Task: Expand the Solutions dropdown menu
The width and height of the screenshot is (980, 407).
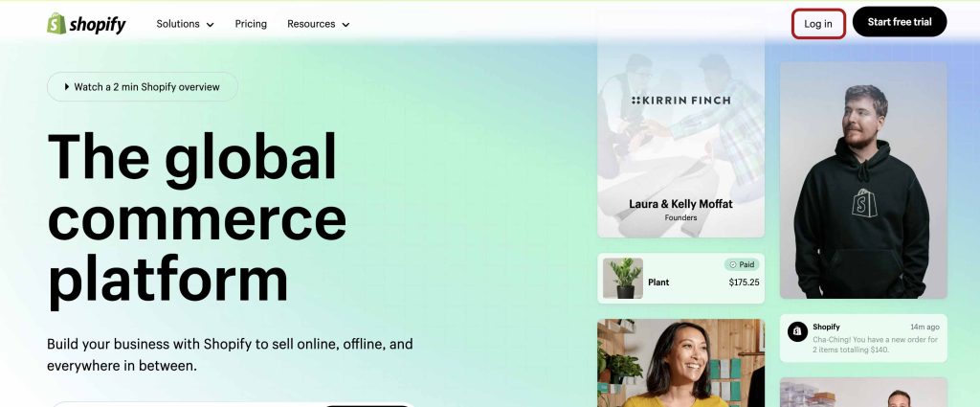Action: [x=185, y=24]
